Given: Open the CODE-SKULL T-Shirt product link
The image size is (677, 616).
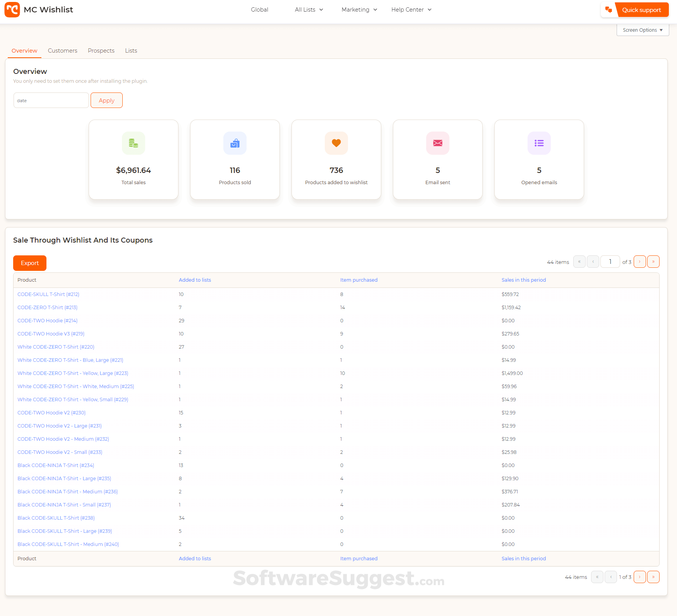Looking at the screenshot, I should click(x=48, y=294).
